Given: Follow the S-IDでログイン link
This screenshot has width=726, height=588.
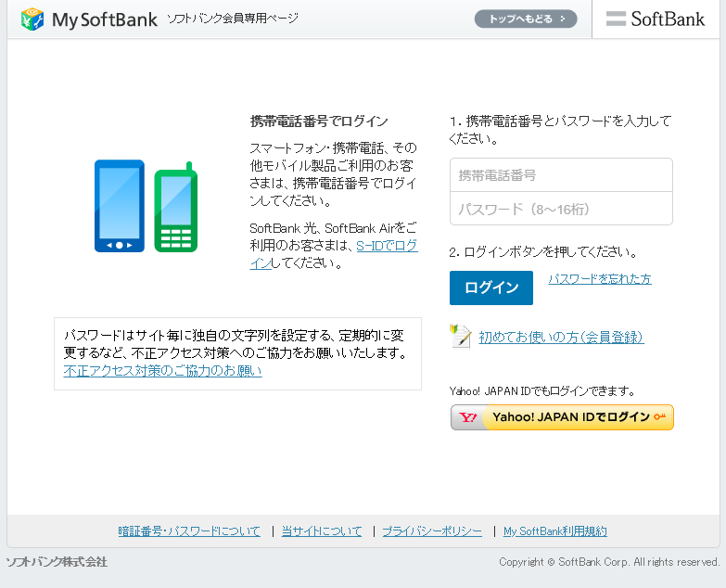Looking at the screenshot, I should [x=387, y=246].
